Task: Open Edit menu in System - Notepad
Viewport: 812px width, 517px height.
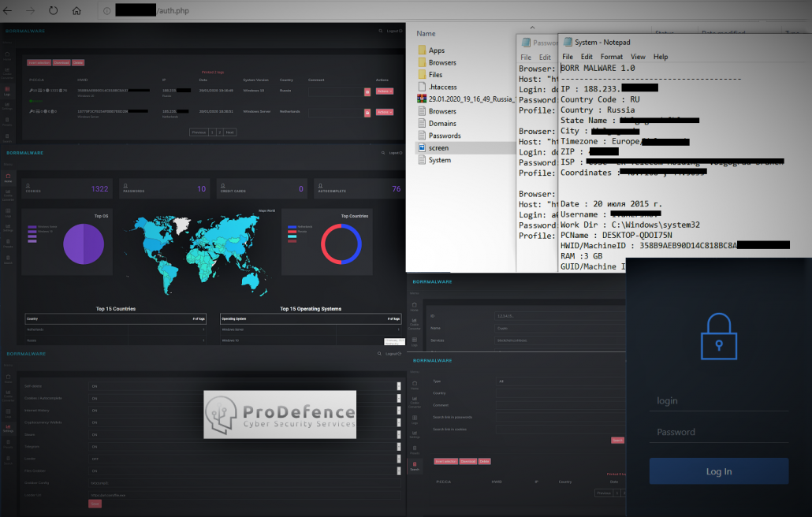Action: pos(587,57)
